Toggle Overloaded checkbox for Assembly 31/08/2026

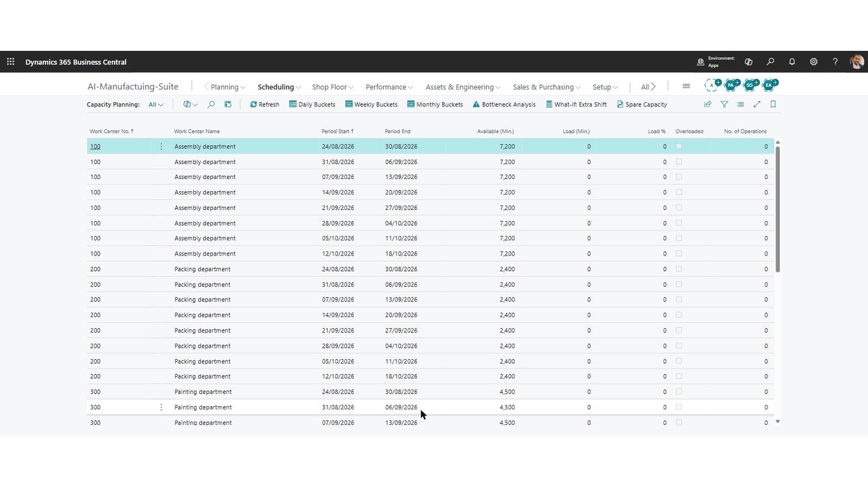(679, 162)
